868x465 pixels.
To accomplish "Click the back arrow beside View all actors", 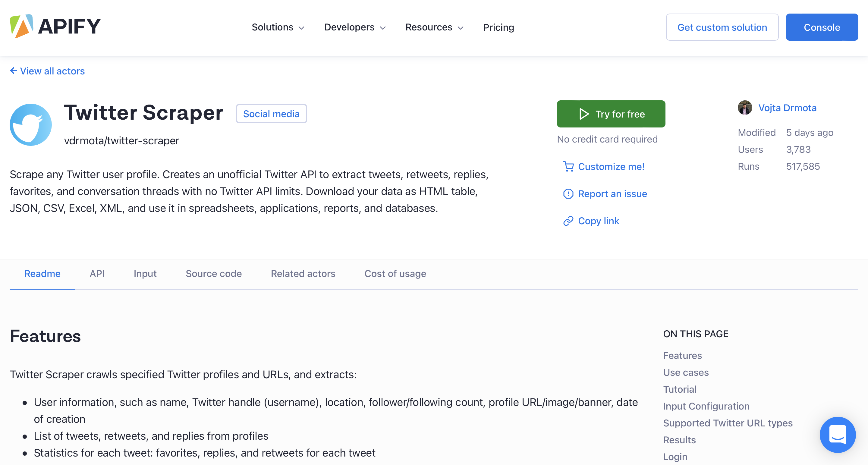I will pos(14,71).
